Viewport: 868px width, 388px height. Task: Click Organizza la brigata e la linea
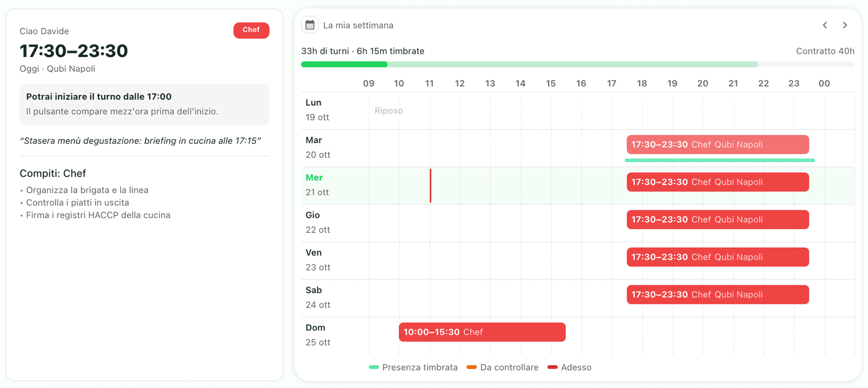tap(87, 190)
